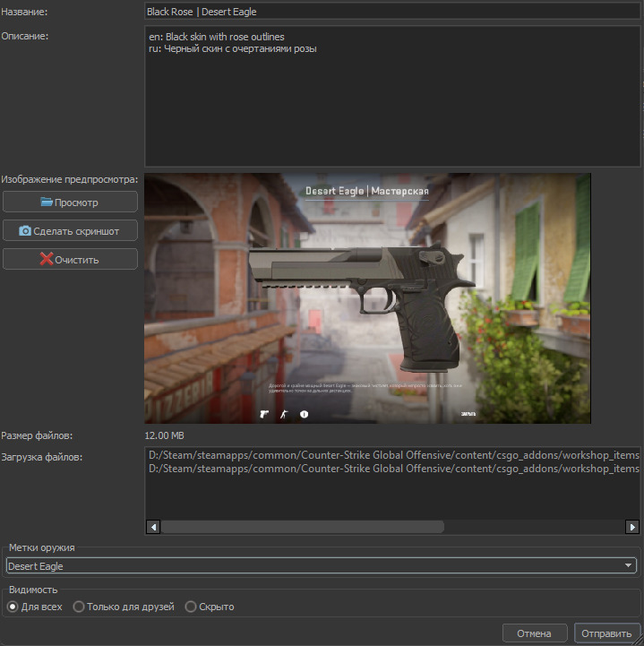Click the horizontal scrollbar thumb in file list
Image resolution: width=644 pixels, height=646 pixels.
303,527
